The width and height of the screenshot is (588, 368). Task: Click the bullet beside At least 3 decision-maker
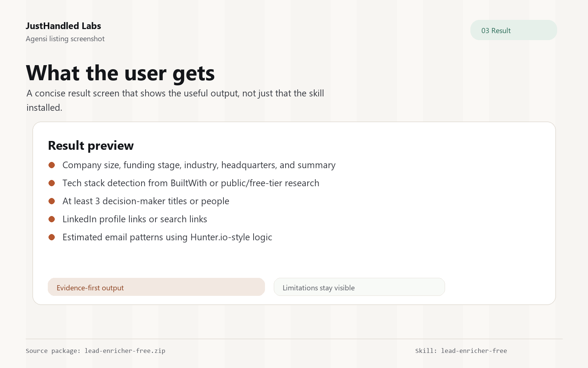pyautogui.click(x=52, y=201)
